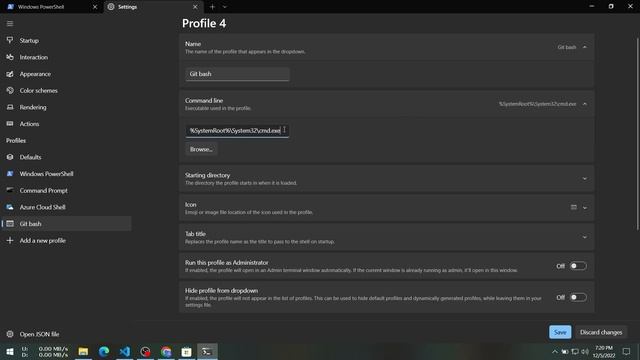
Task: Open the Startup settings page
Action: tap(66, 40)
